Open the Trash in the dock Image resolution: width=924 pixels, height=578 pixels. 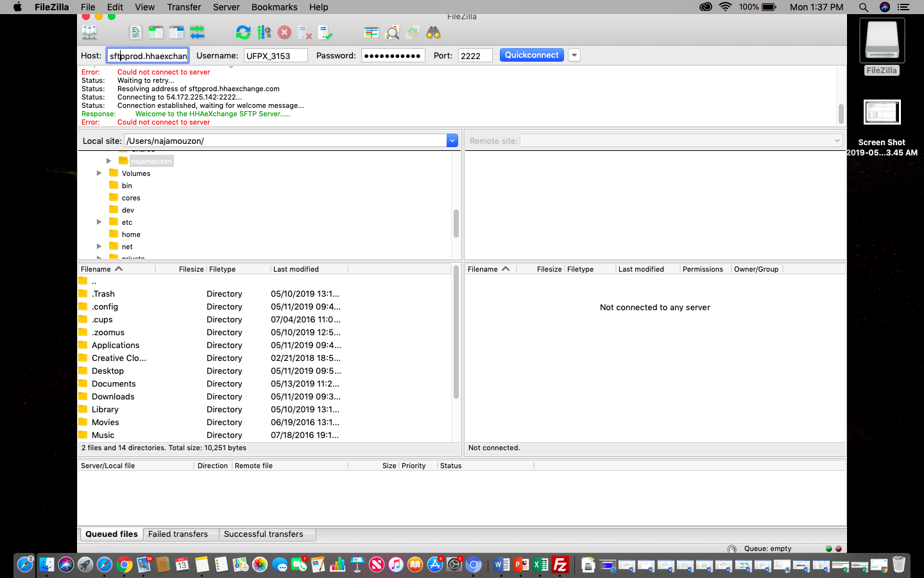click(x=898, y=565)
